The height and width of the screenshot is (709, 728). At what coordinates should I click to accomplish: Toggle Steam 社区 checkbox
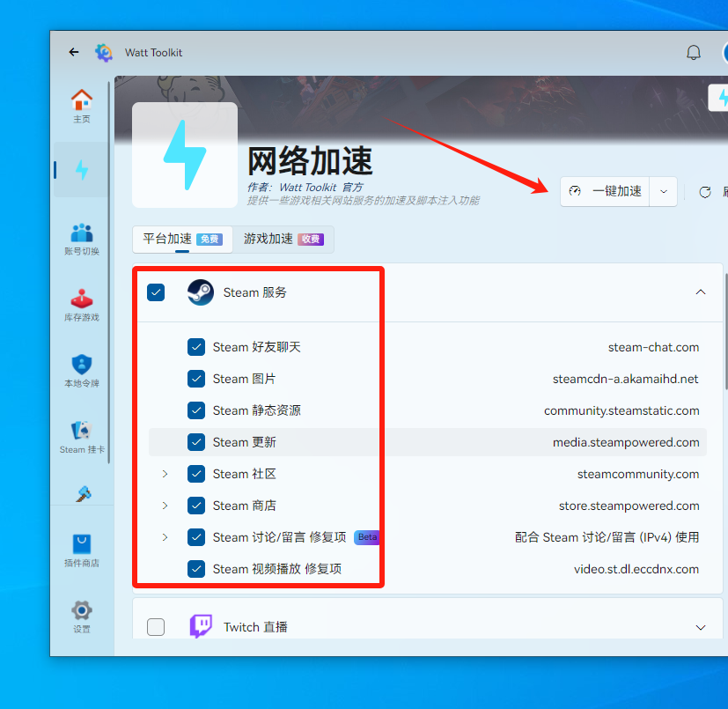point(196,474)
